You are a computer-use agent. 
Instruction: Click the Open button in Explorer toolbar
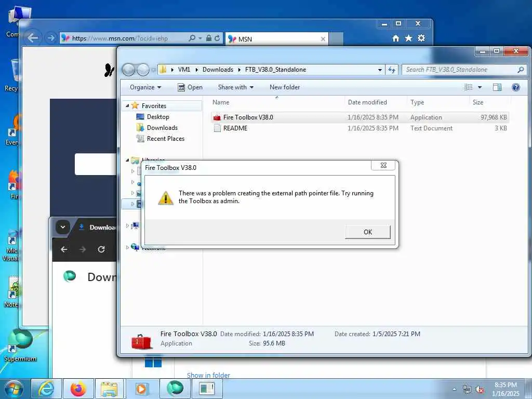click(190, 87)
